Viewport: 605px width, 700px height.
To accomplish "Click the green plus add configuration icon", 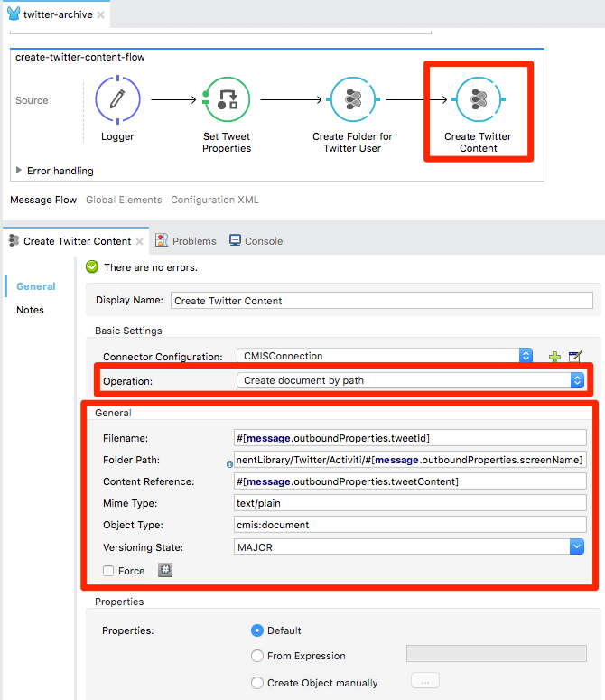I will point(554,357).
